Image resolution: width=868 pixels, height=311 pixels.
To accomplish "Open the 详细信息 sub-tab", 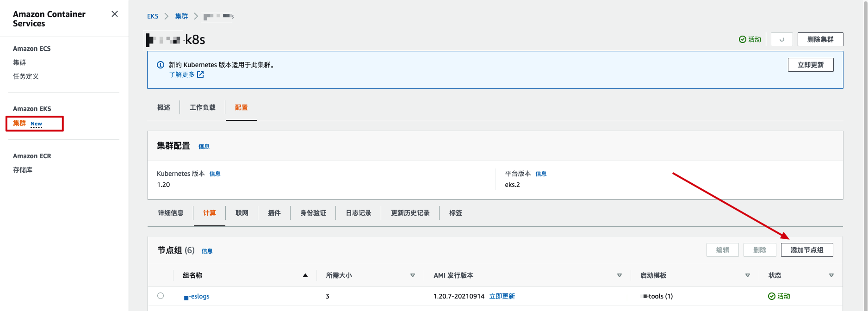I will tap(171, 213).
